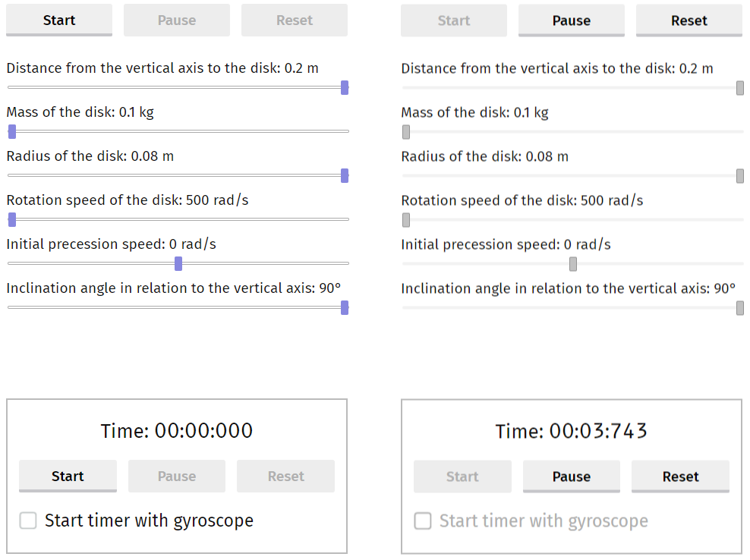750x560 pixels.
Task: Click the Time display showing 00:03:743
Action: coord(571,430)
